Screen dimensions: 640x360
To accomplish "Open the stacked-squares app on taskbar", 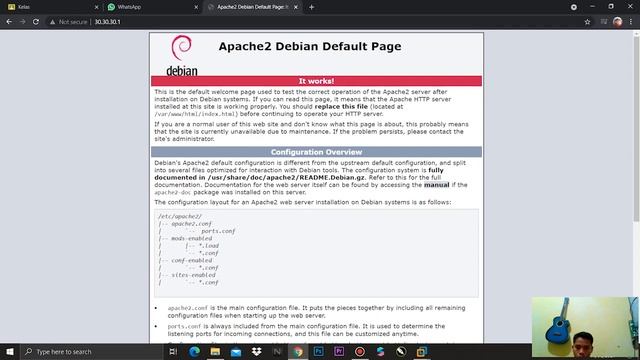I will [x=422, y=351].
